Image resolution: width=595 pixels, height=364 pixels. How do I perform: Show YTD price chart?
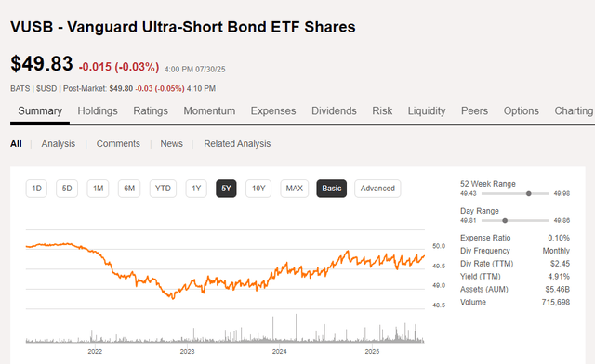coord(163,188)
